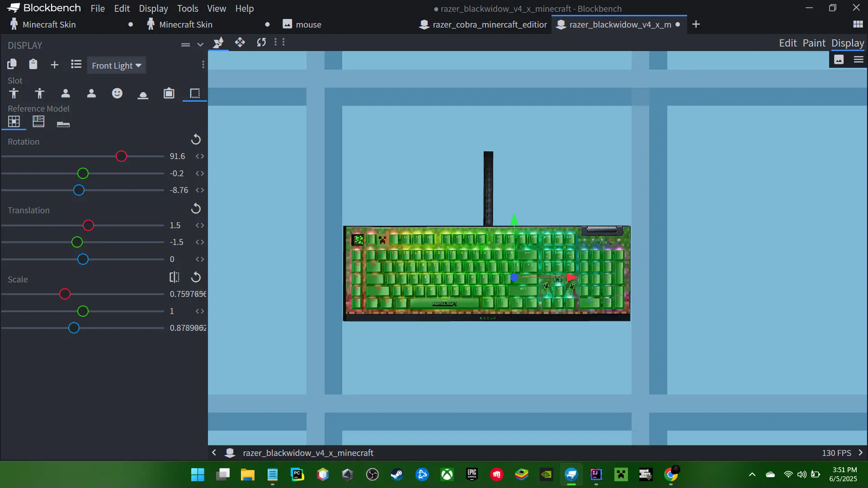Screen dimensions: 868x488
Task: Collapse right sidebar arrow in status bar
Action: [860, 453]
